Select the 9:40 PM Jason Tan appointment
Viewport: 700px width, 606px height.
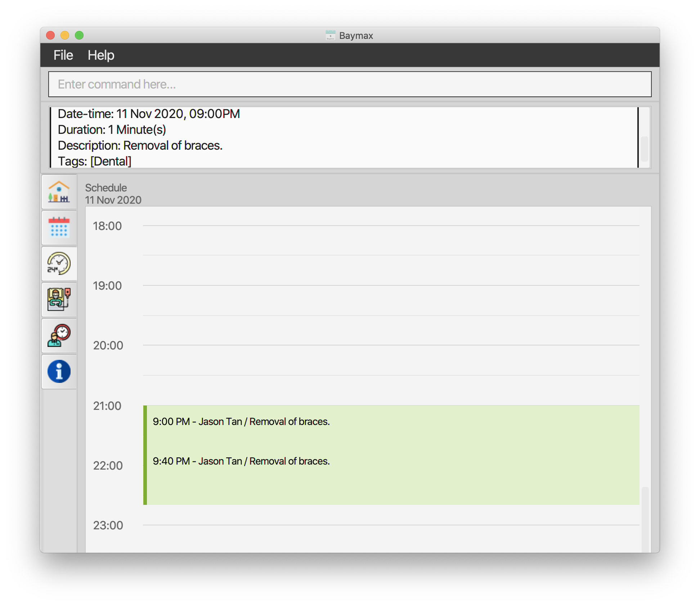coord(241,461)
